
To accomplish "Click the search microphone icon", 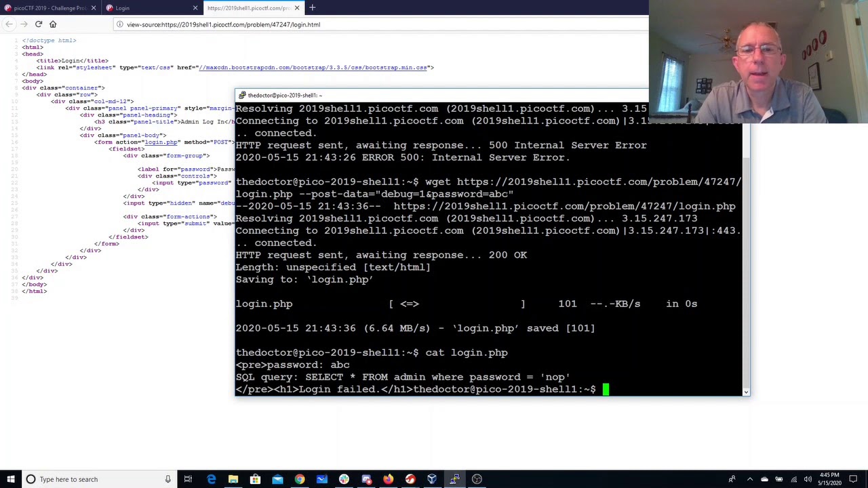I will tap(167, 479).
